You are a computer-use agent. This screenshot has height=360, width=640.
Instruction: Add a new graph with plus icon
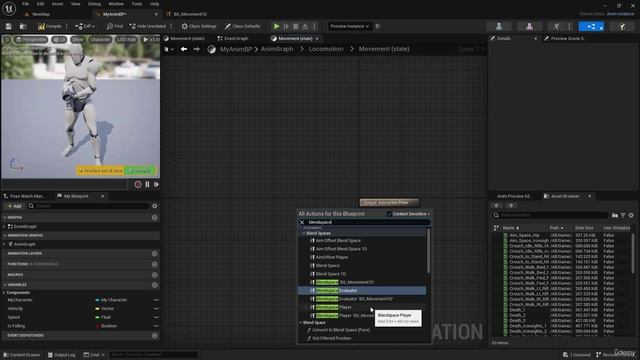tap(155, 218)
